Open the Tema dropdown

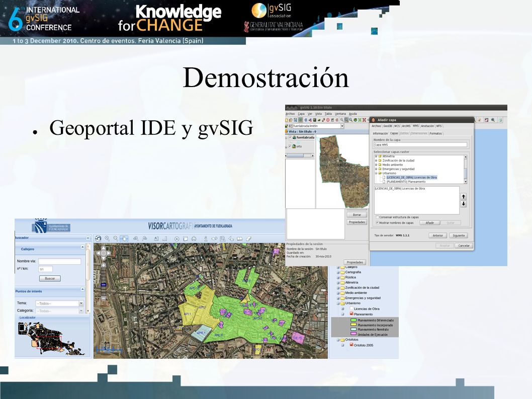coord(81,303)
